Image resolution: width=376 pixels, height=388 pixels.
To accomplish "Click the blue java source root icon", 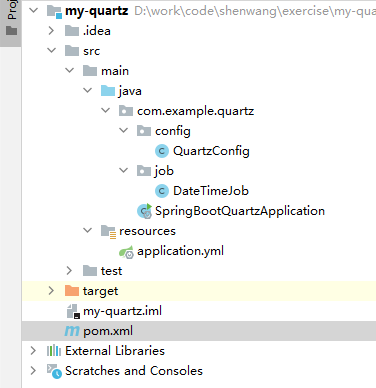I will pos(108,91).
